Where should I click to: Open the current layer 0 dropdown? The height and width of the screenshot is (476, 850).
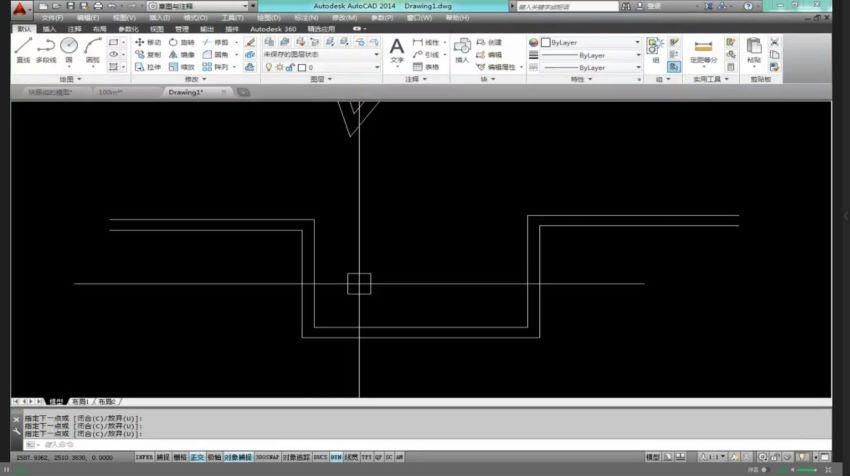coord(321,67)
